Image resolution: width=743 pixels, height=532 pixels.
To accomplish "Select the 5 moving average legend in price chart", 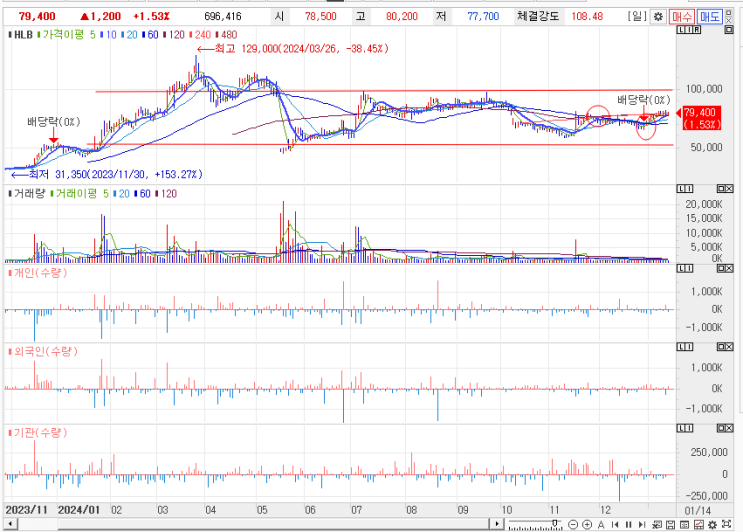I will (93, 35).
